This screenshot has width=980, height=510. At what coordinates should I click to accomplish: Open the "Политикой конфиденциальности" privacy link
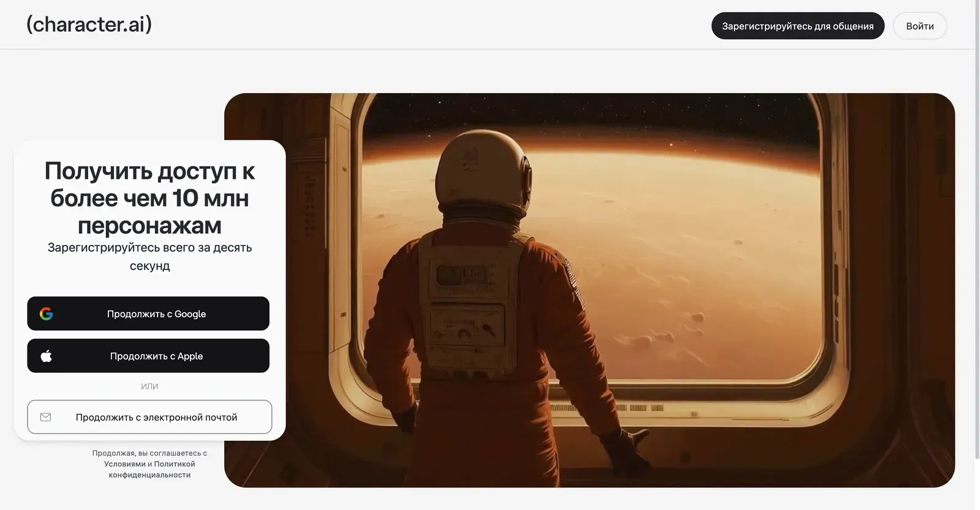click(151, 470)
